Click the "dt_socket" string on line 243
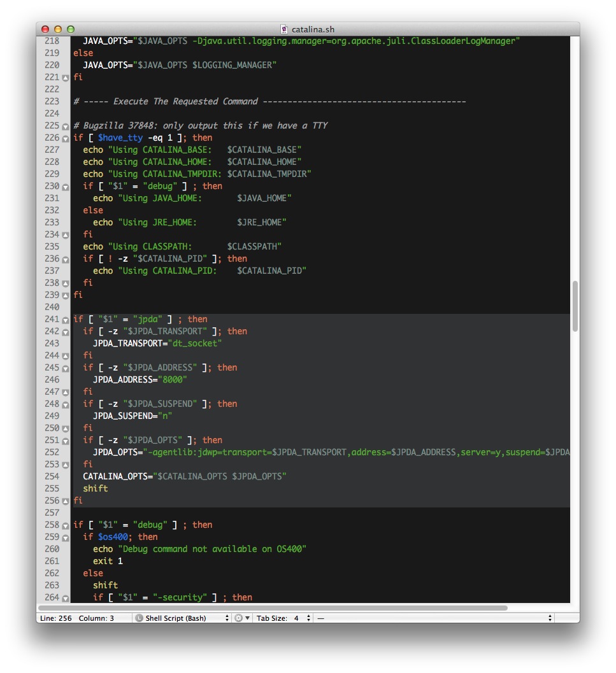This screenshot has width=616, height=673. coord(194,343)
